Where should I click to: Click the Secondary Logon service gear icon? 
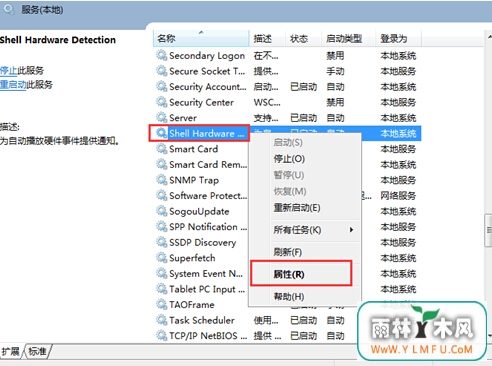[162, 55]
